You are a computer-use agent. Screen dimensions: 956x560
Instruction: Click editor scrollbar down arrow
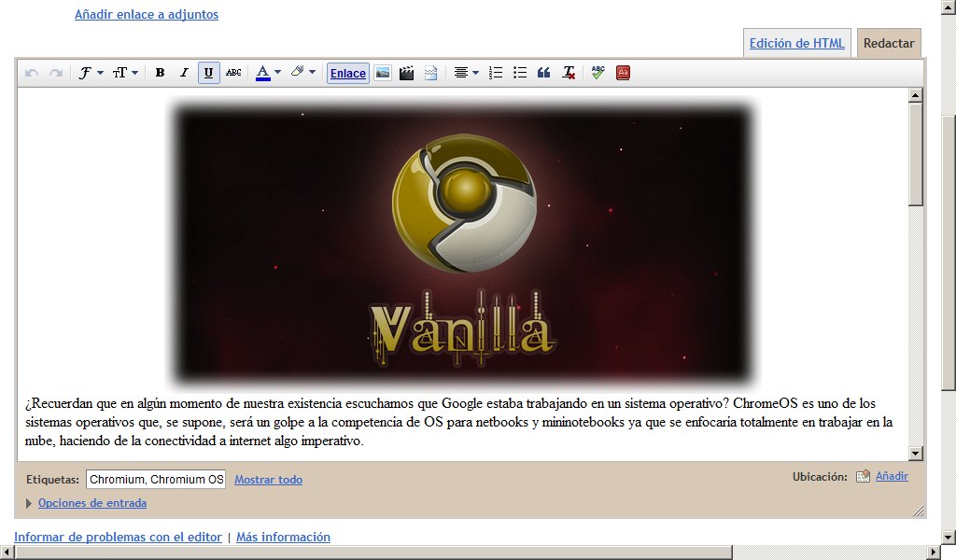point(915,454)
